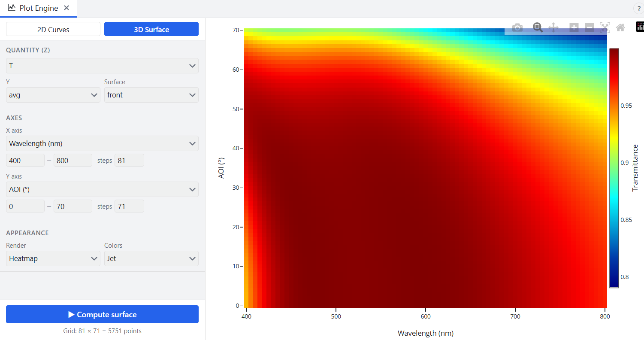Edit X axis maximum field 800

point(73,160)
